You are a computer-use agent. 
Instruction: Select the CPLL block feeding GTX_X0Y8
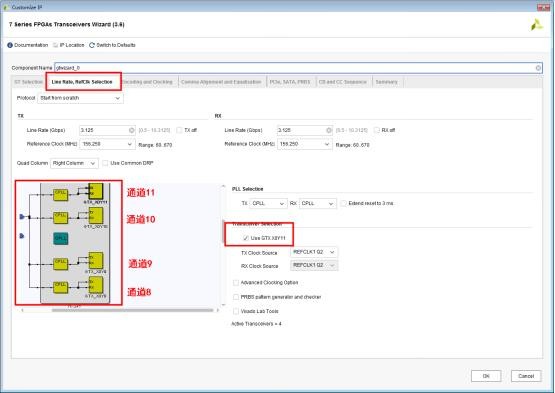pyautogui.click(x=61, y=287)
